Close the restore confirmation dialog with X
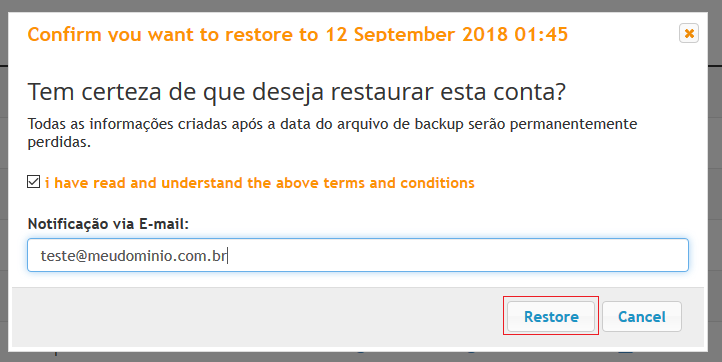The width and height of the screenshot is (722, 362). point(689,33)
